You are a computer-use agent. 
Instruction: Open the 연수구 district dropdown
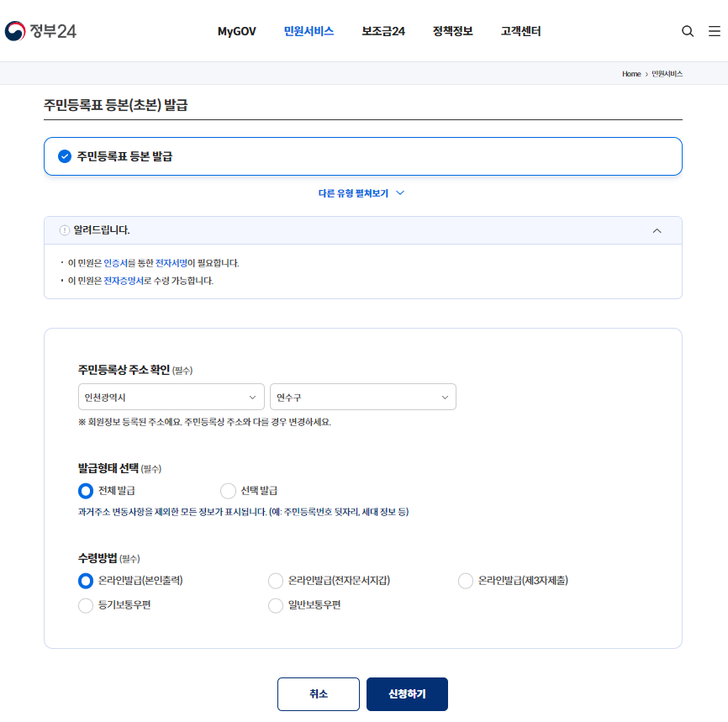[x=363, y=397]
